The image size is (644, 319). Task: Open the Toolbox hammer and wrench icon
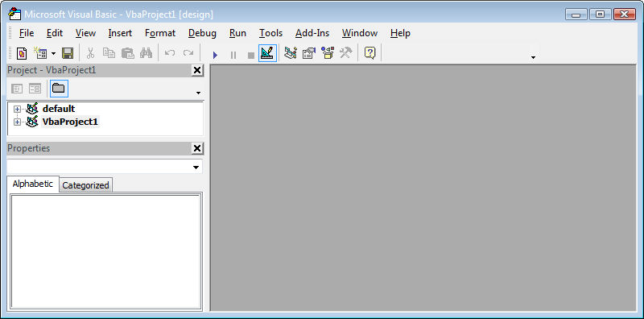click(x=346, y=53)
